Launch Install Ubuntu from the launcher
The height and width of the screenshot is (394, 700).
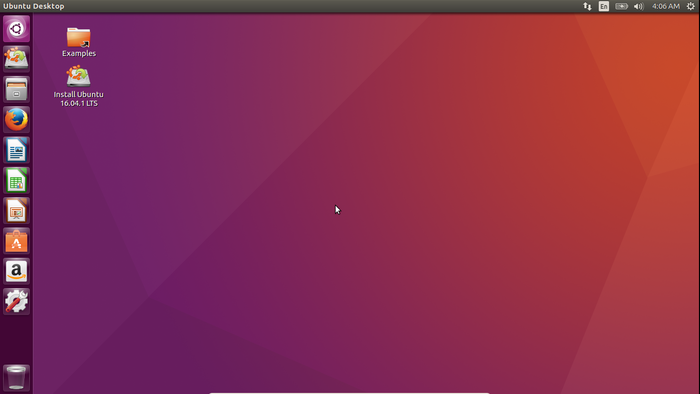click(17, 59)
